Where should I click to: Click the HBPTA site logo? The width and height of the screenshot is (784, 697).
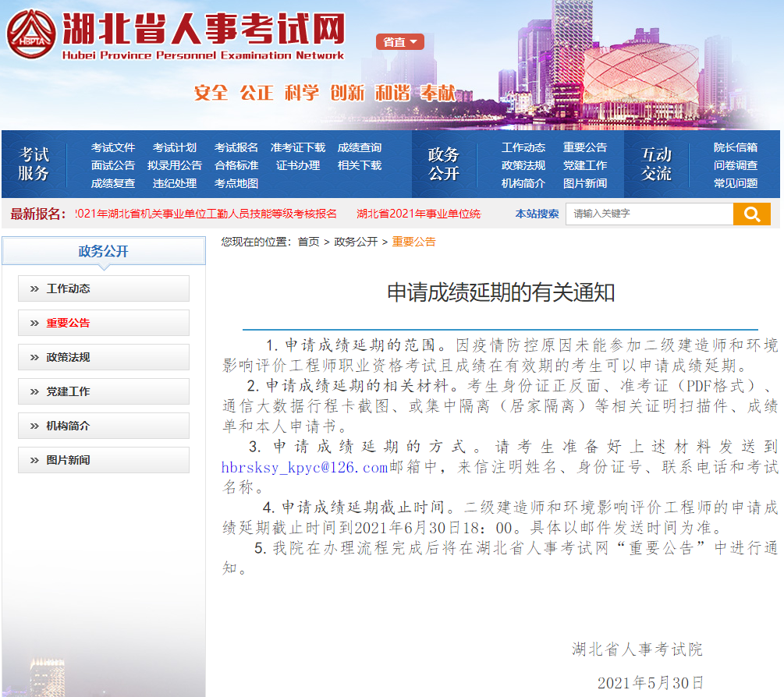(x=32, y=34)
